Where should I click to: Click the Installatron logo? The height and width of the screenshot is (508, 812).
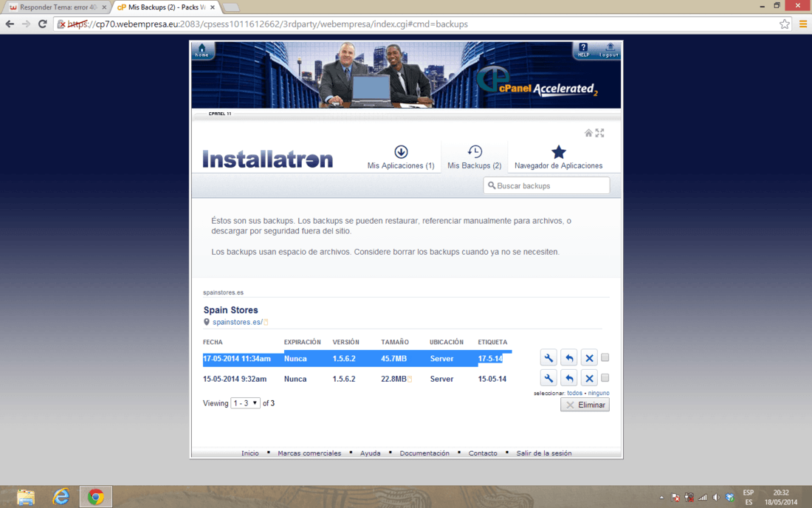268,159
